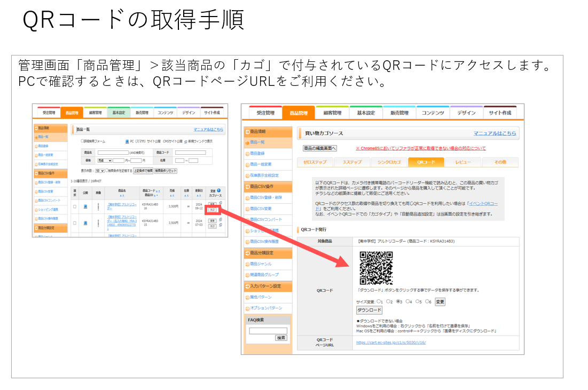The height and width of the screenshot is (390, 588).
Task: Select QR size option 6
Action: tap(427, 301)
